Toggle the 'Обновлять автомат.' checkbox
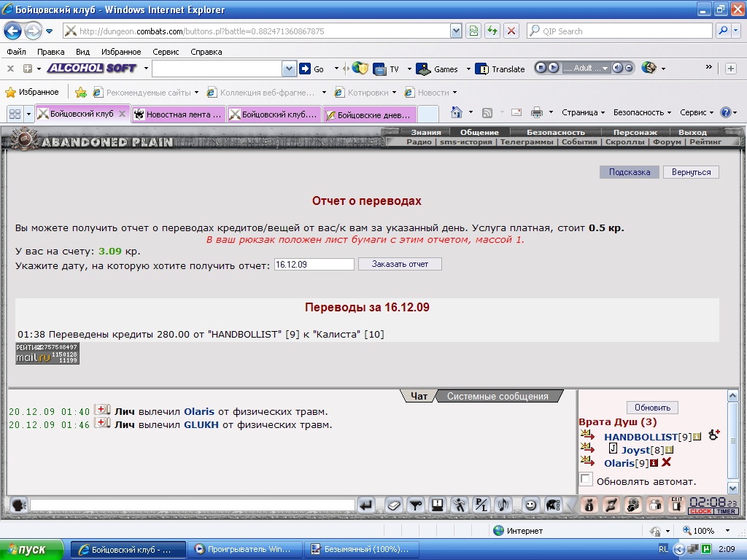This screenshot has width=747, height=560. [x=586, y=479]
